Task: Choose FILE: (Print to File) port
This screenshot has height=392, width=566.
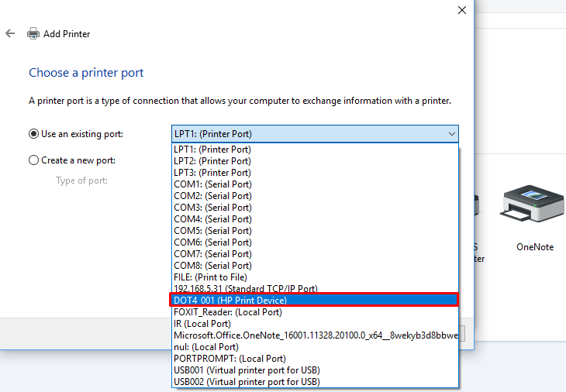Action: click(211, 277)
